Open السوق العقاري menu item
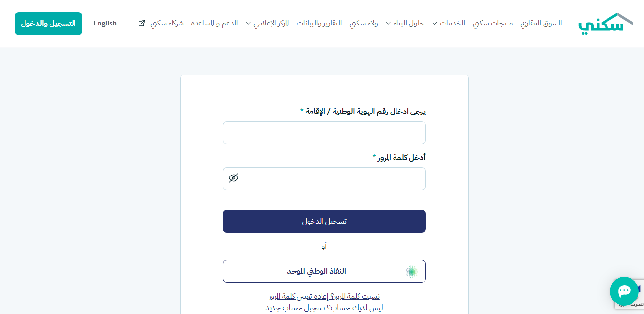Image resolution: width=644 pixels, height=314 pixels. click(541, 23)
